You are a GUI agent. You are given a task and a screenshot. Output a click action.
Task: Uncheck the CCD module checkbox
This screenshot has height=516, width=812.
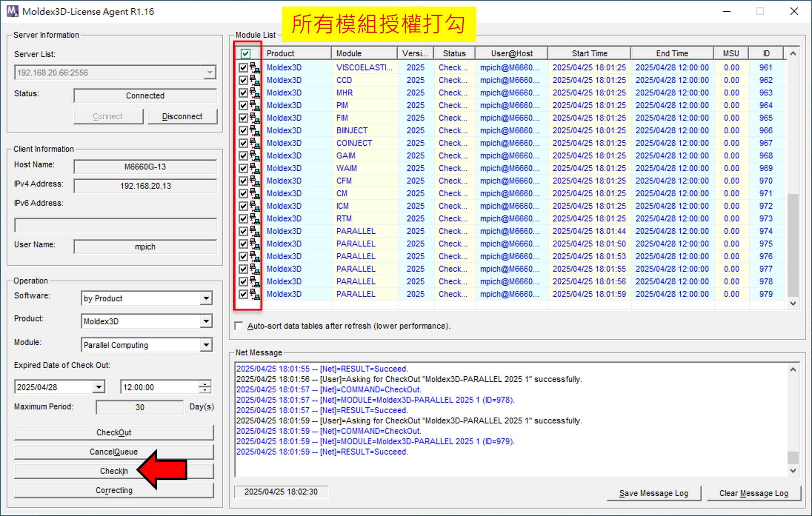pos(243,80)
